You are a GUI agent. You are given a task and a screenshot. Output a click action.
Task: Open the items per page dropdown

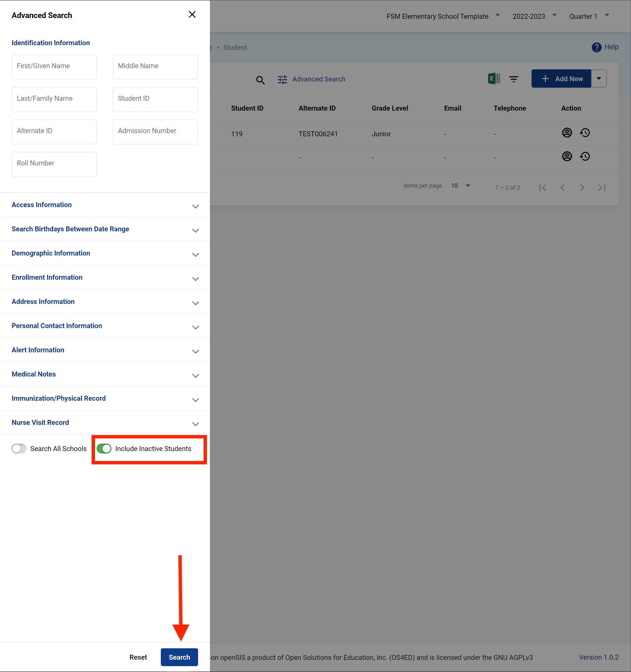click(x=460, y=186)
